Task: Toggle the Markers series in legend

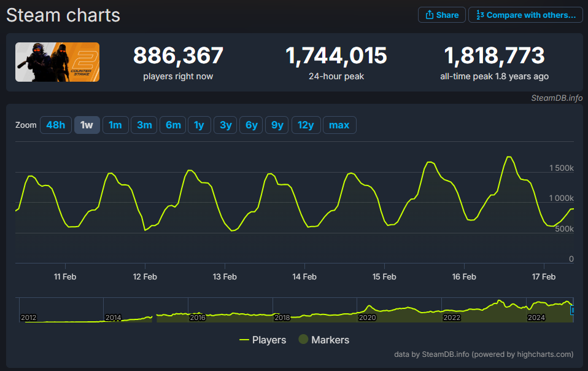Action: coord(324,340)
